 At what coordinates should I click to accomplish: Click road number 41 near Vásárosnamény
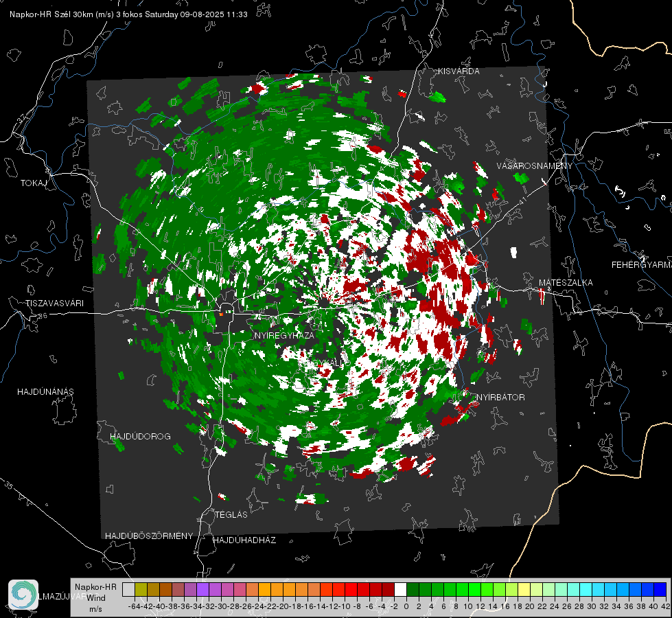522,201
